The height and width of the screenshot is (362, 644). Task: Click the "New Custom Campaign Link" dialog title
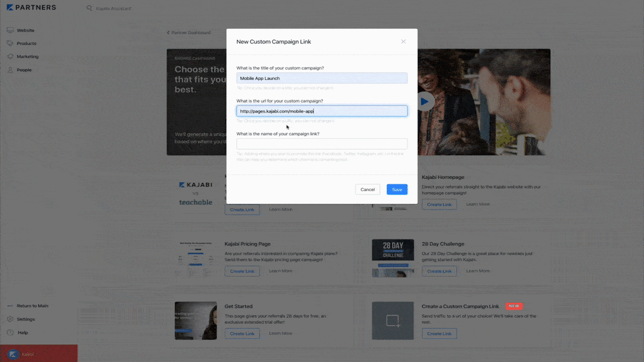(274, 42)
